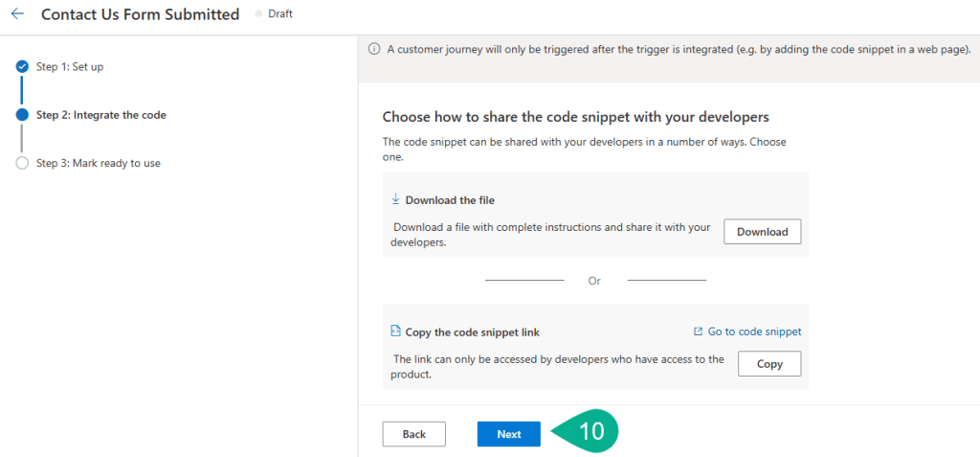
Task: Click the 'Download the file' heading
Action: tap(450, 200)
